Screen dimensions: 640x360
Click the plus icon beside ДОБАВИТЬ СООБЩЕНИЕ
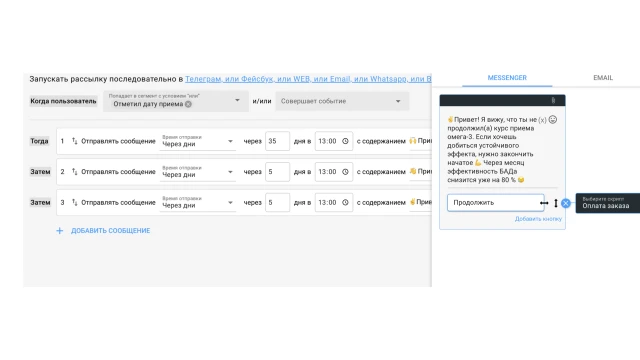(60, 231)
